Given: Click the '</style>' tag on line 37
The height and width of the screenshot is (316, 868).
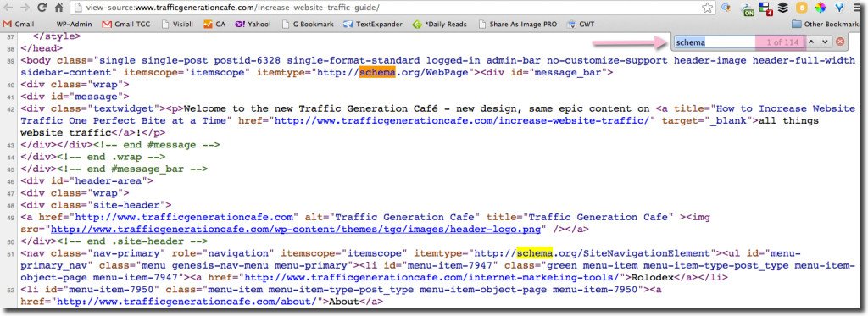Looking at the screenshot, I should (x=57, y=36).
